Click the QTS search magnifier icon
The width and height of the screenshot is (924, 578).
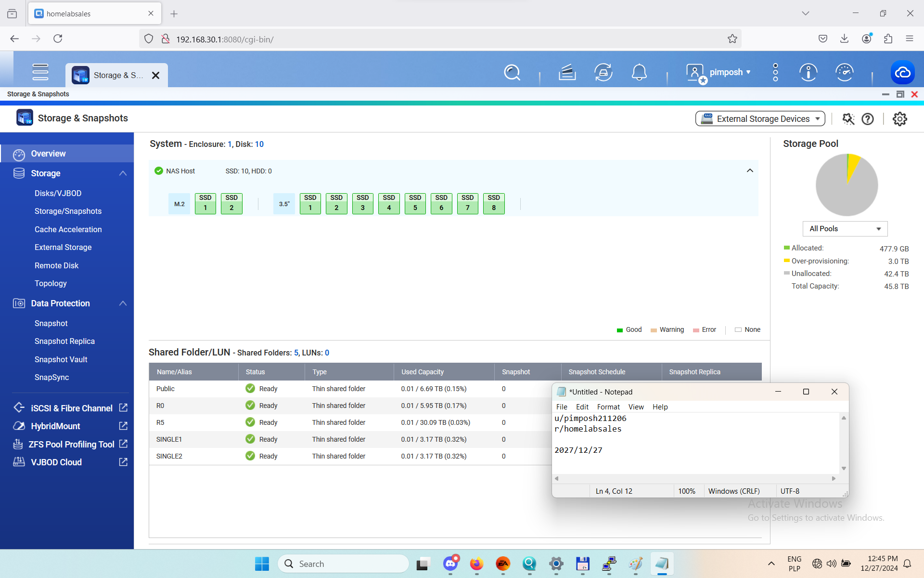(x=512, y=73)
